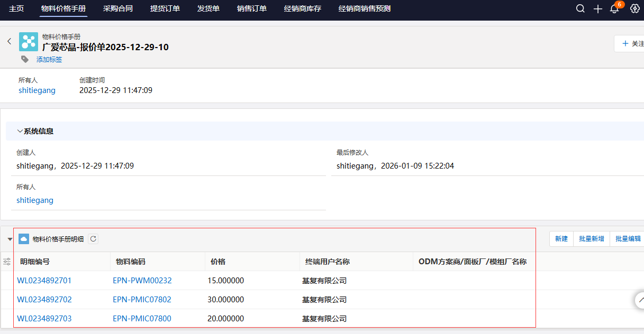Open the settings gear icon
Viewport: 644px width, 334px height.
click(635, 9)
